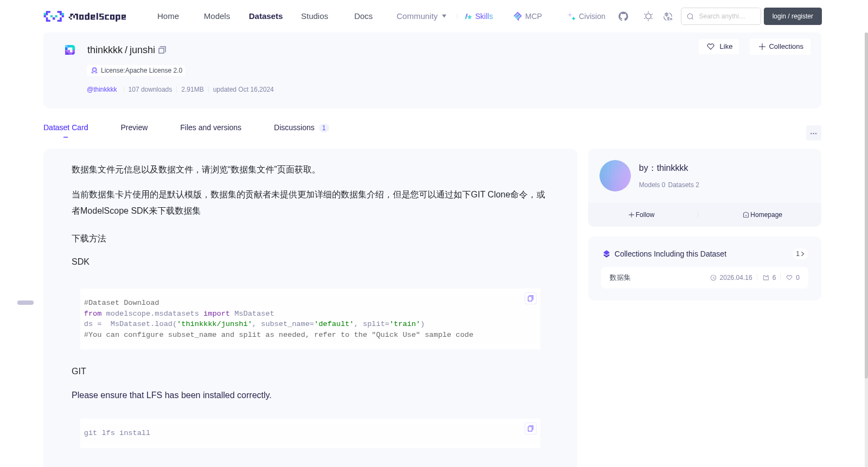Image resolution: width=868 pixels, height=467 pixels.
Task: Switch language with the translate icon
Action: pos(668,16)
